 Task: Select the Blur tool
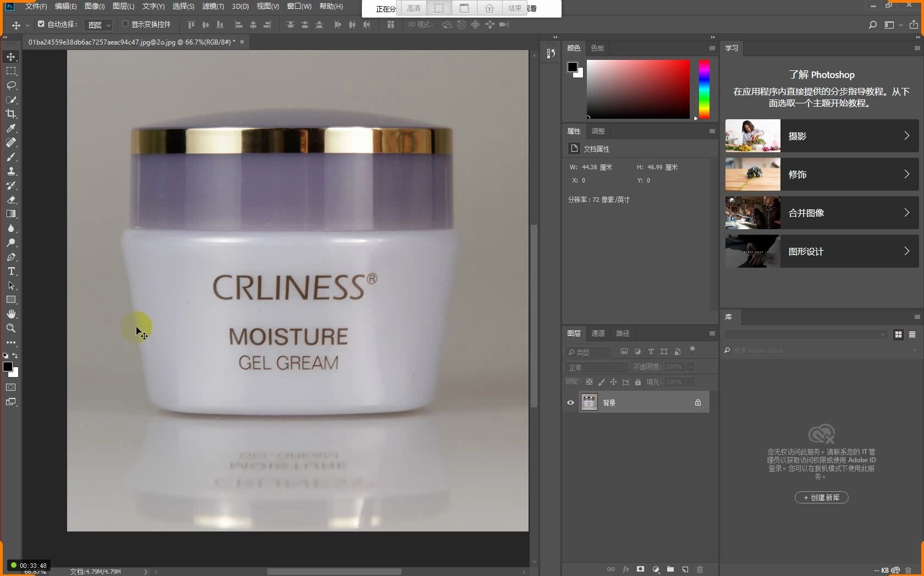pos(11,229)
